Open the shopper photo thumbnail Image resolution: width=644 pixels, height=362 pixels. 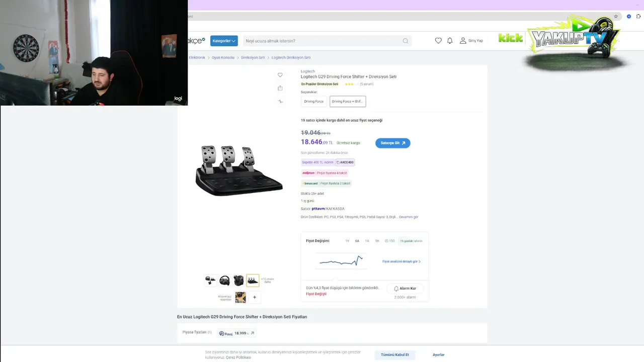240,297
